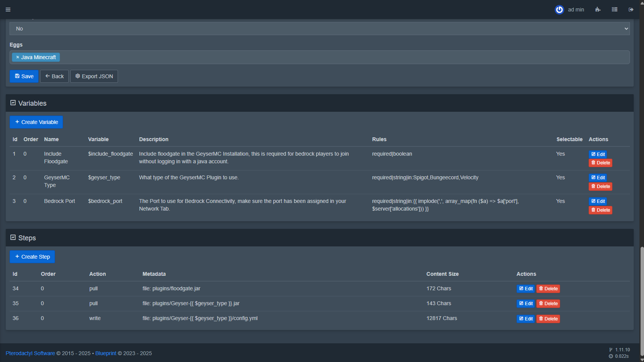
Task: Collapse the Variables panel using its header icon
Action: pos(13,103)
